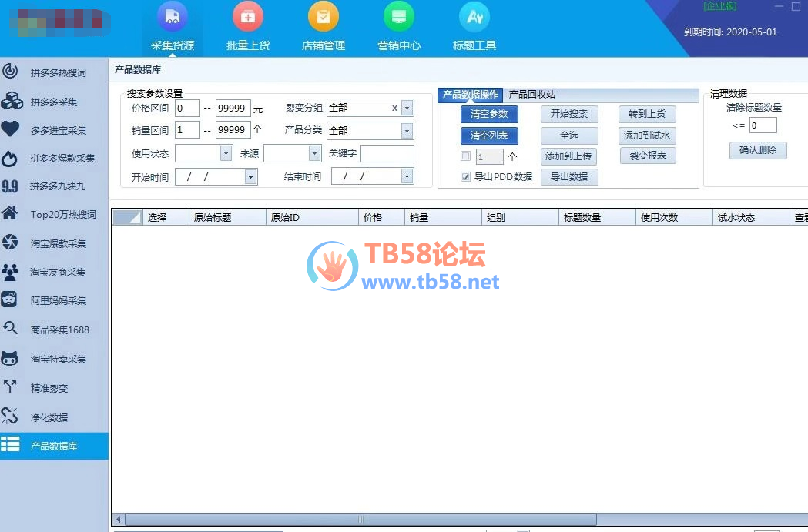Click the 商品采集1688 magnifier icon
Viewport: 808px width, 532px height.
(10, 328)
